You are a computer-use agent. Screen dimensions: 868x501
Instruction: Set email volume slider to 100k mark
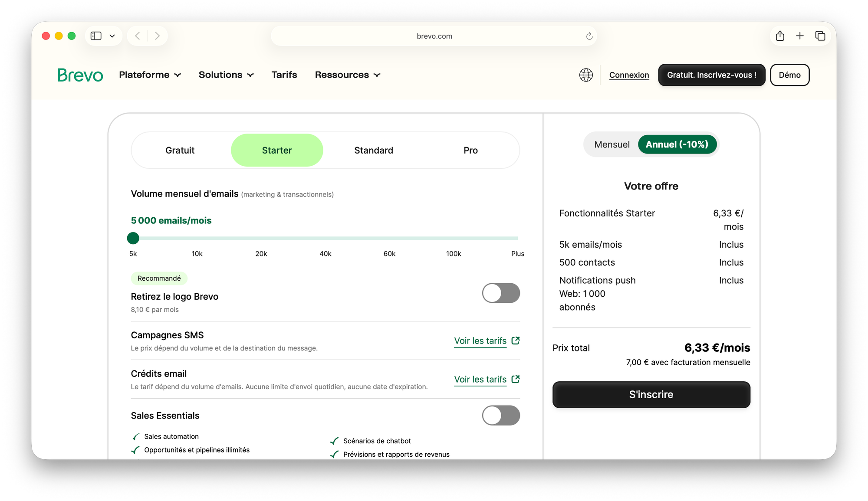tap(454, 238)
